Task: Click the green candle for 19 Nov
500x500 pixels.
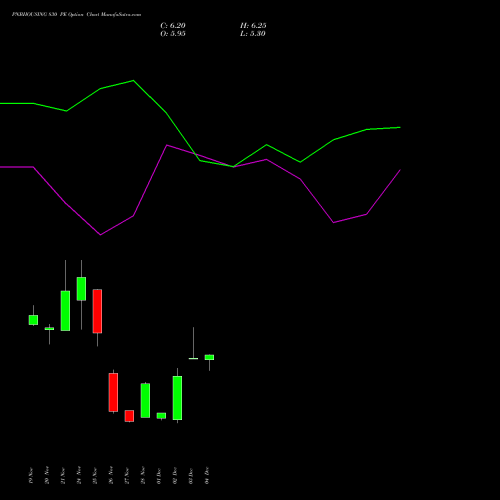Action: [x=33, y=320]
